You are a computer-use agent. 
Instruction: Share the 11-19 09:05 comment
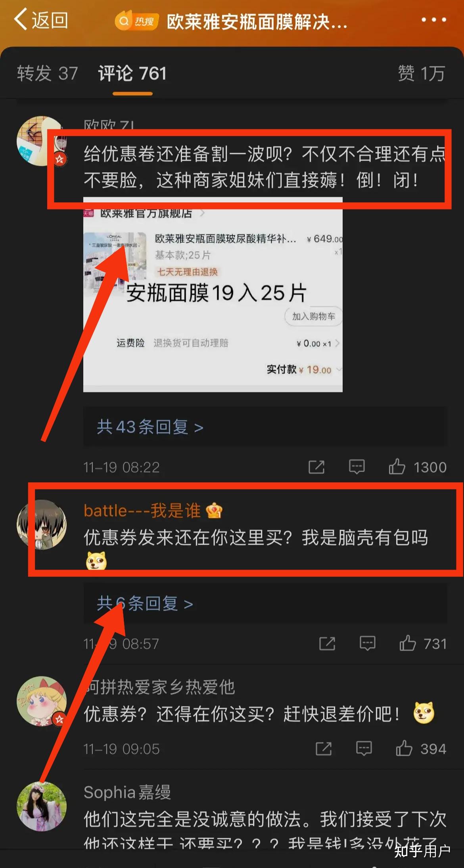pyautogui.click(x=324, y=749)
